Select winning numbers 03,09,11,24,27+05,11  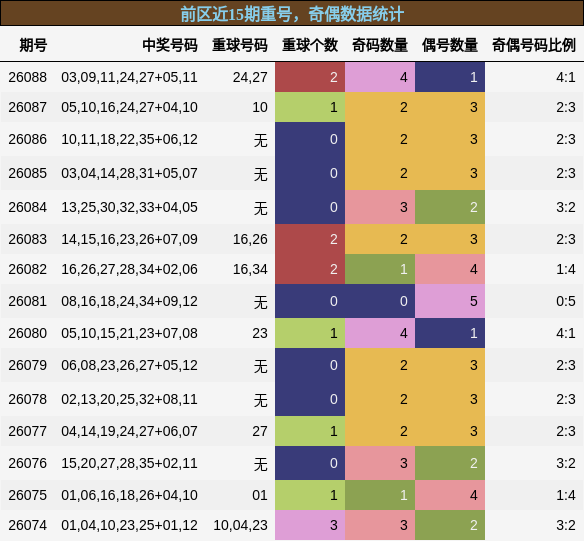point(129,77)
